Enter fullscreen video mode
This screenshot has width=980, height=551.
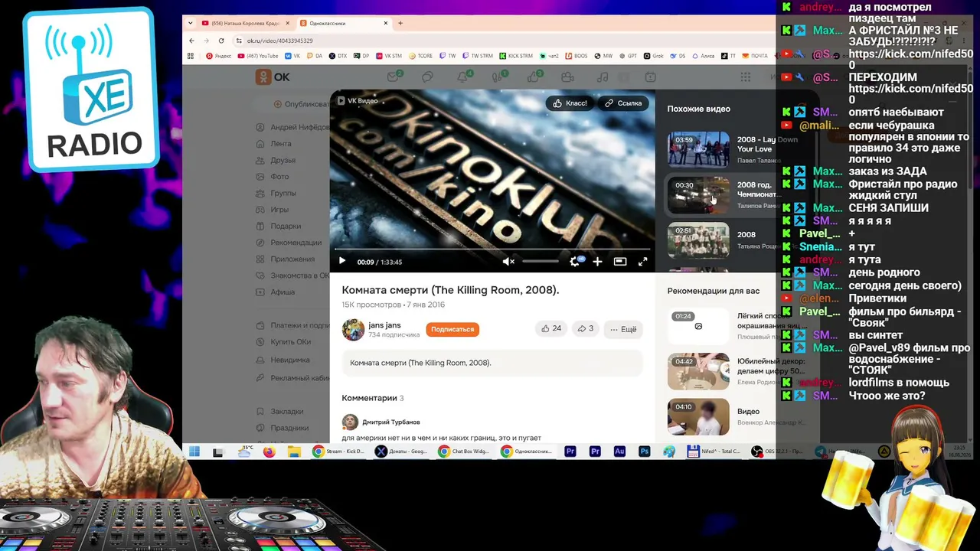(642, 262)
